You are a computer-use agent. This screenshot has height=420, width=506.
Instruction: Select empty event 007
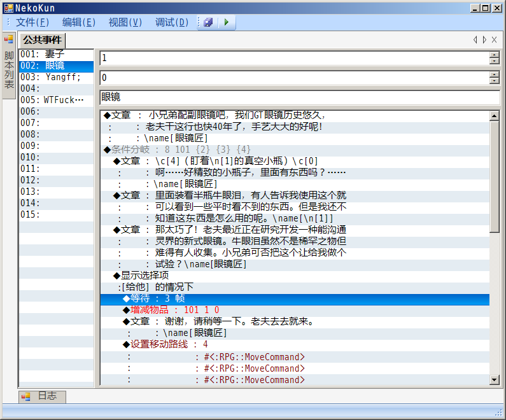[57, 123]
